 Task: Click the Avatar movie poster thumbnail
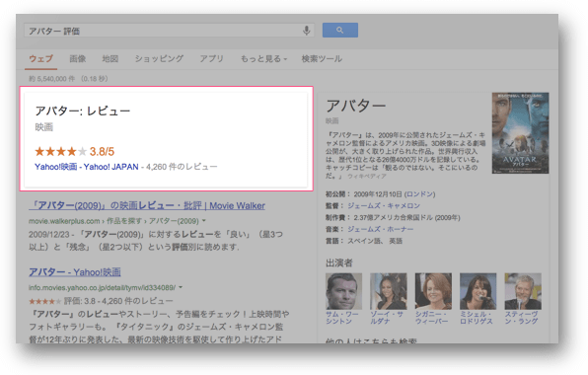click(520, 133)
